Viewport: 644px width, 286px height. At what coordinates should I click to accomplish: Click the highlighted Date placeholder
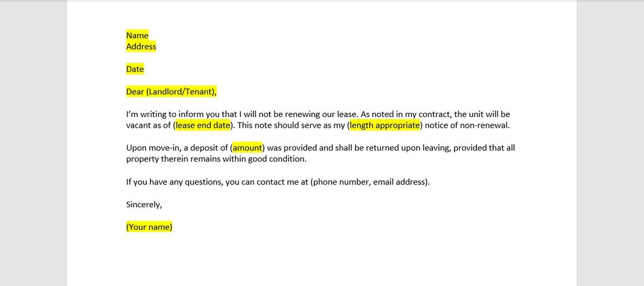(x=135, y=69)
